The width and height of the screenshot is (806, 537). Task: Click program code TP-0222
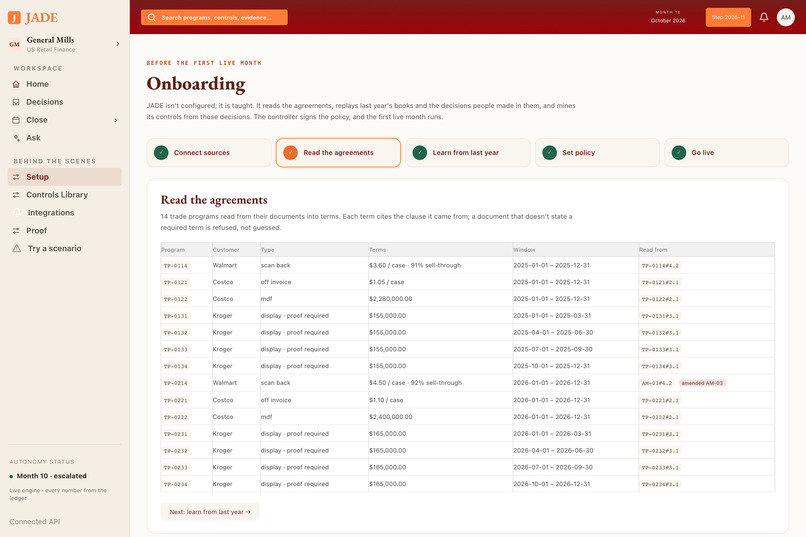[176, 417]
